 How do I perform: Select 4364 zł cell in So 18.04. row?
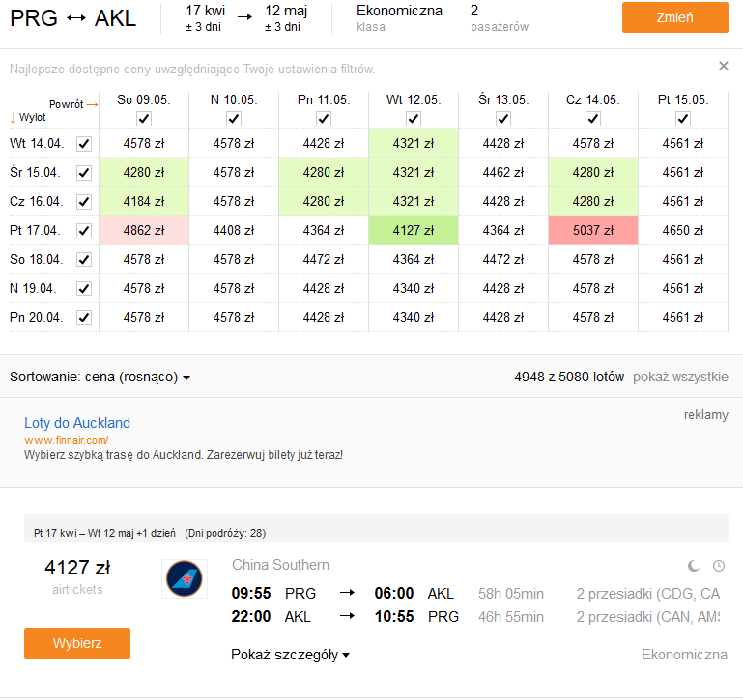click(414, 260)
